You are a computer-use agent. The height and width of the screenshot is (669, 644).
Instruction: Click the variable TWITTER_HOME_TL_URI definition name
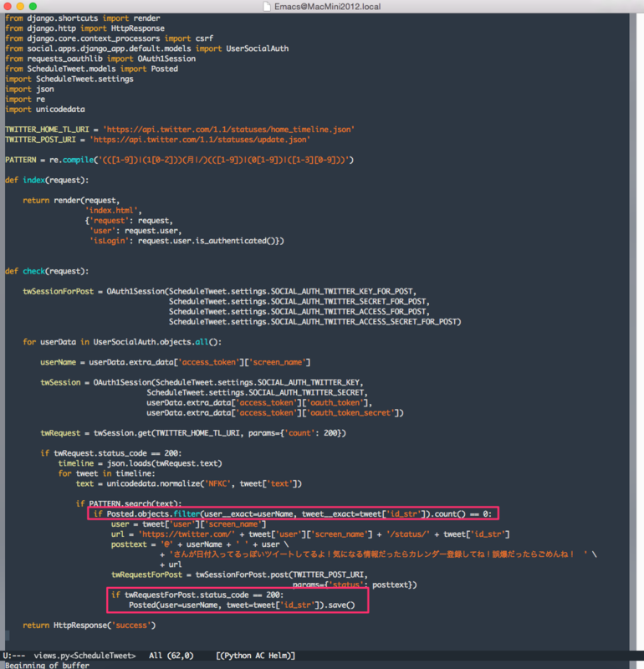[47, 130]
